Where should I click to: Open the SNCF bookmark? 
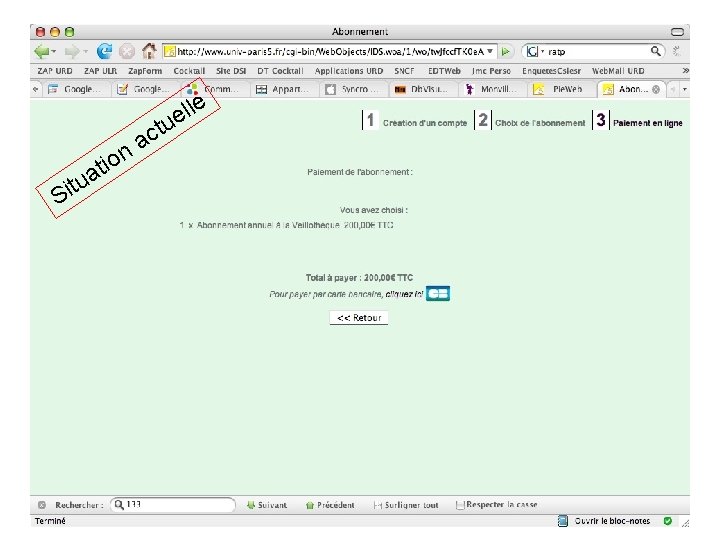point(404,71)
